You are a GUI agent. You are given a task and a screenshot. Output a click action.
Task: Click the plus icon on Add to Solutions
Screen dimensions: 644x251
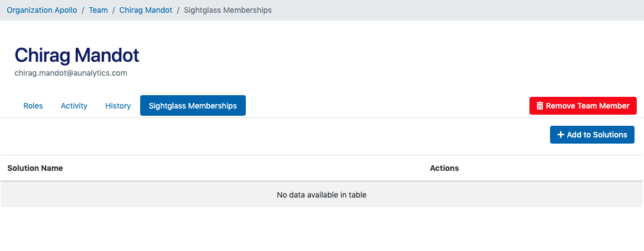(x=561, y=135)
